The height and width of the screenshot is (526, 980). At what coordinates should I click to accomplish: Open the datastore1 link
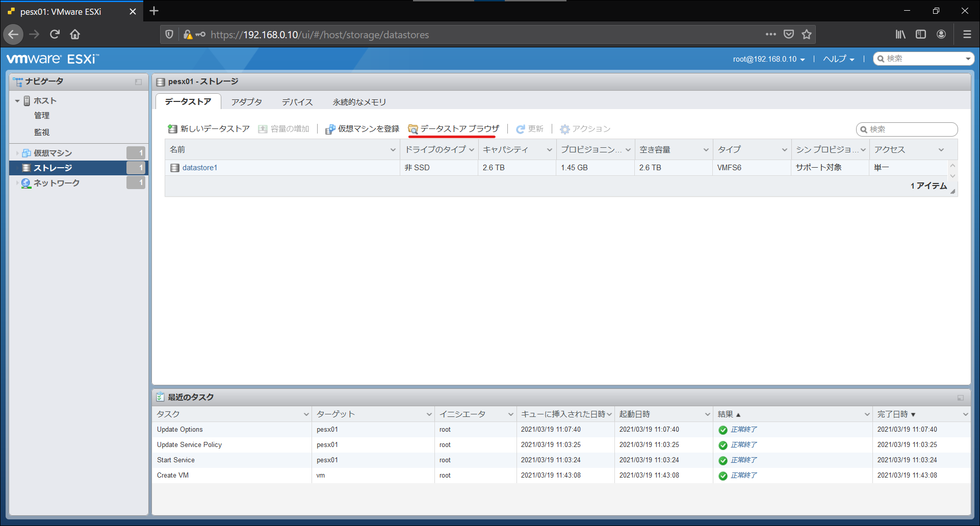pyautogui.click(x=200, y=168)
